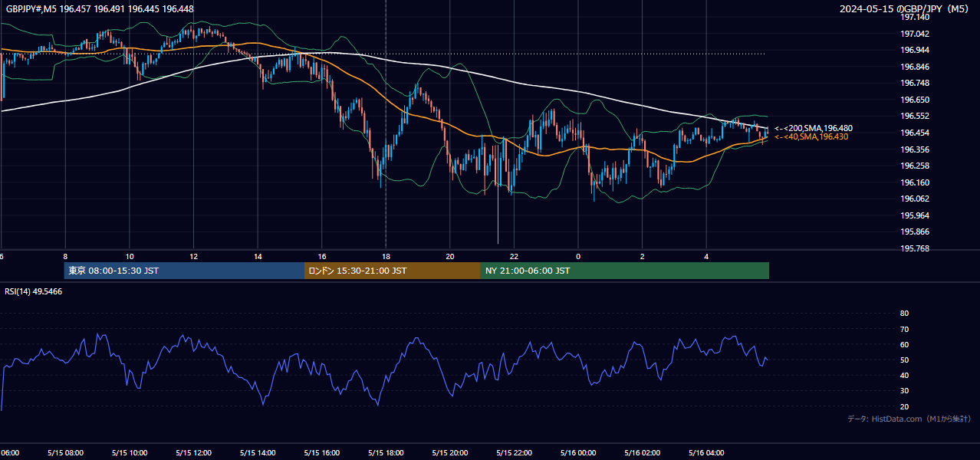Click the 40,SMA,196.430 indicator label

(811, 136)
